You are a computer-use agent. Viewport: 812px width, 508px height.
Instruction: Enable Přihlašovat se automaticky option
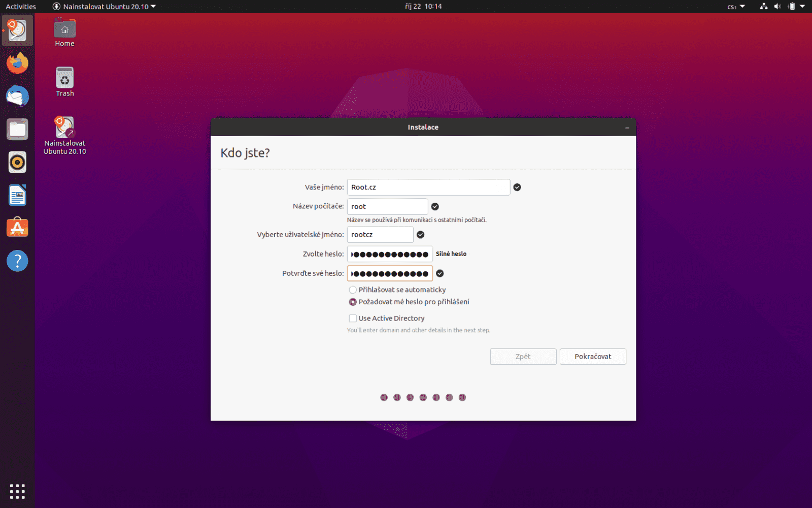click(x=353, y=290)
